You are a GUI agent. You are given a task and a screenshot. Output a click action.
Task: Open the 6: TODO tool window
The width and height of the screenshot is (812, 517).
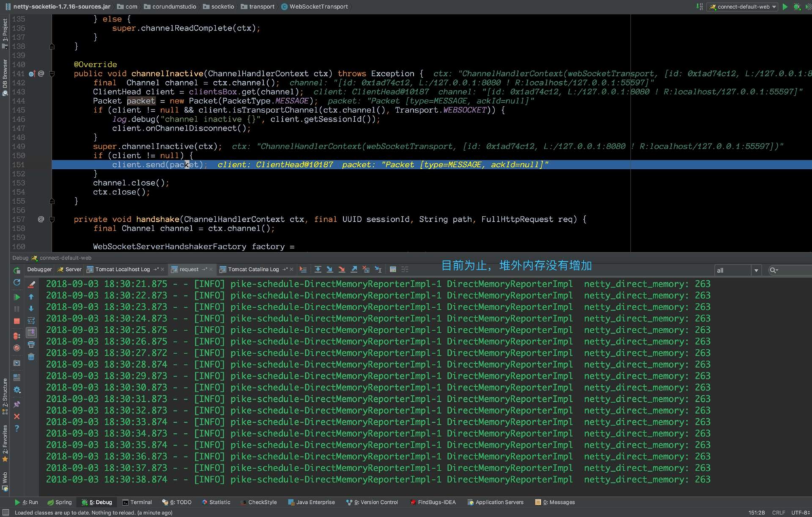pos(177,502)
